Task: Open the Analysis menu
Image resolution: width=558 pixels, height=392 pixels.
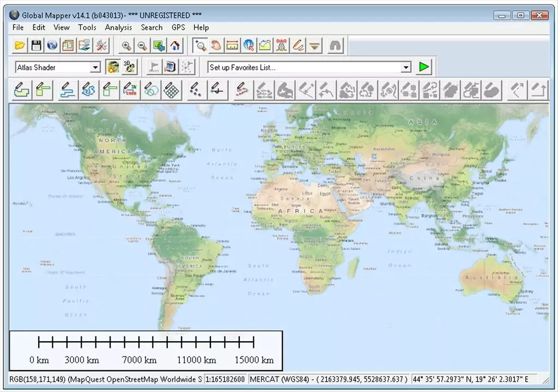Action: (x=118, y=27)
